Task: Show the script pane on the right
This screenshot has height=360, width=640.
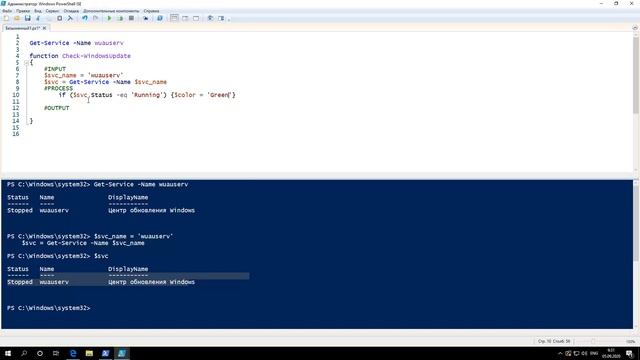Action: point(185,18)
